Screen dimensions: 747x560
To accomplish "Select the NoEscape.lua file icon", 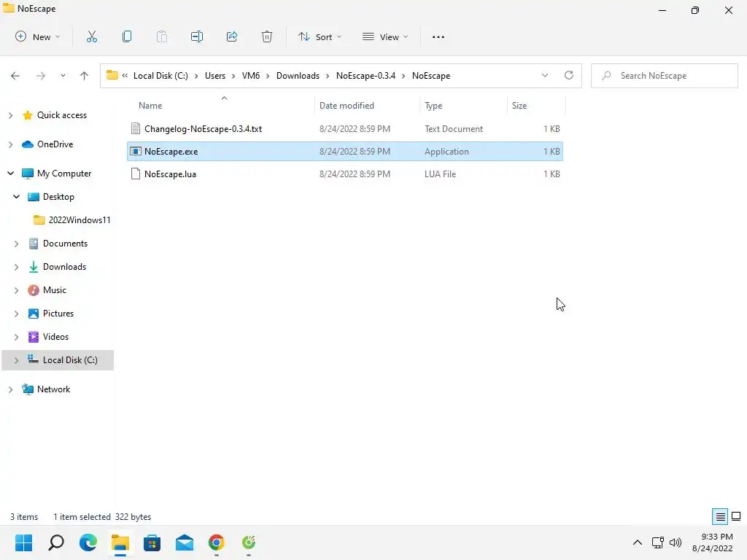I will click(x=135, y=174).
